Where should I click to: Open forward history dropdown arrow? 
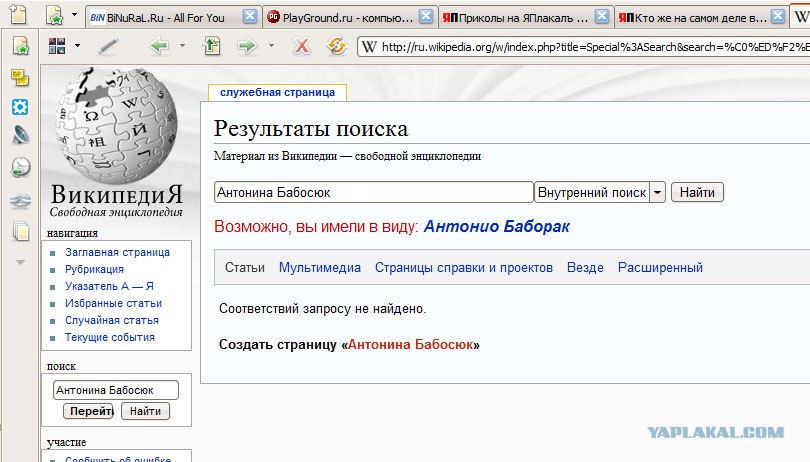pos(271,45)
